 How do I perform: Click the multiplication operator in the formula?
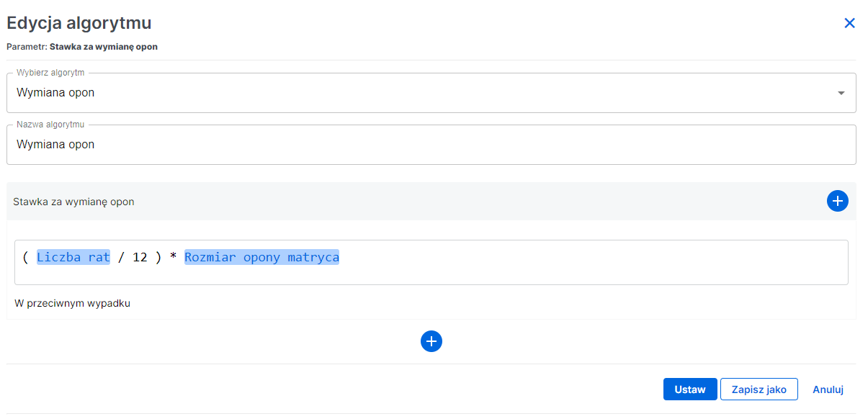[x=173, y=257]
